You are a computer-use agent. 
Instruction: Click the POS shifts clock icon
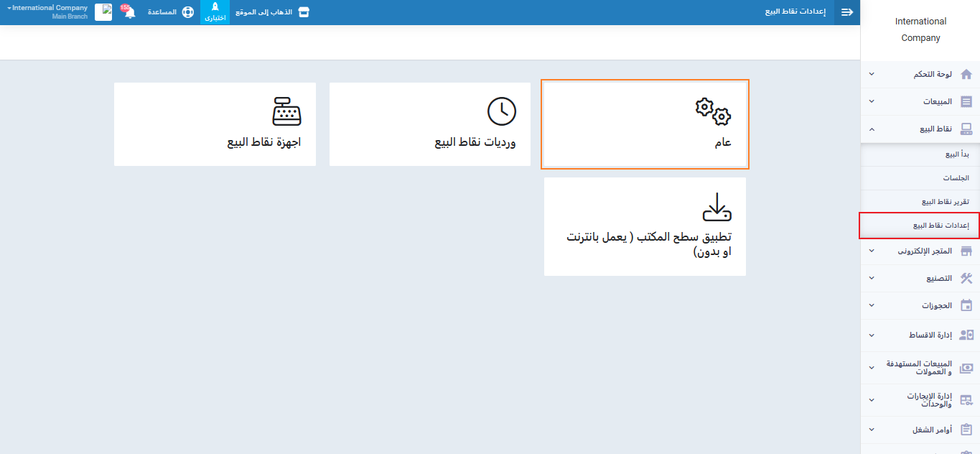click(501, 112)
